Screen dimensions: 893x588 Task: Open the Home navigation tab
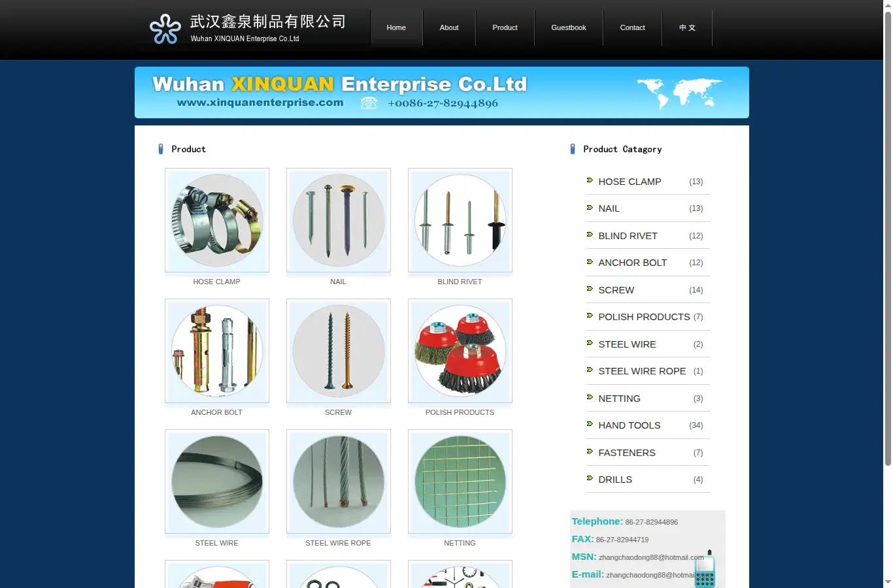[396, 27]
